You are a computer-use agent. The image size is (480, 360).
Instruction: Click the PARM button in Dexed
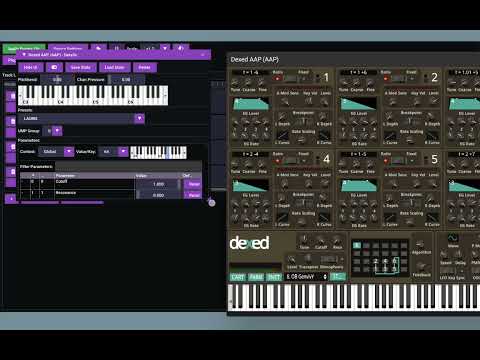[x=256, y=277]
